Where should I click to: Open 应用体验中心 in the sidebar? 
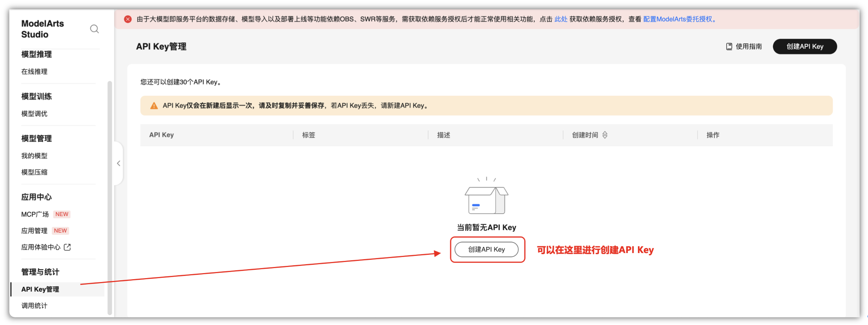[41, 247]
